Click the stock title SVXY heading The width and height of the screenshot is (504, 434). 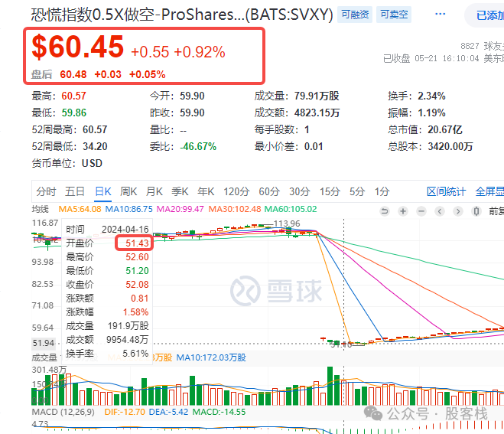pyautogui.click(x=182, y=15)
